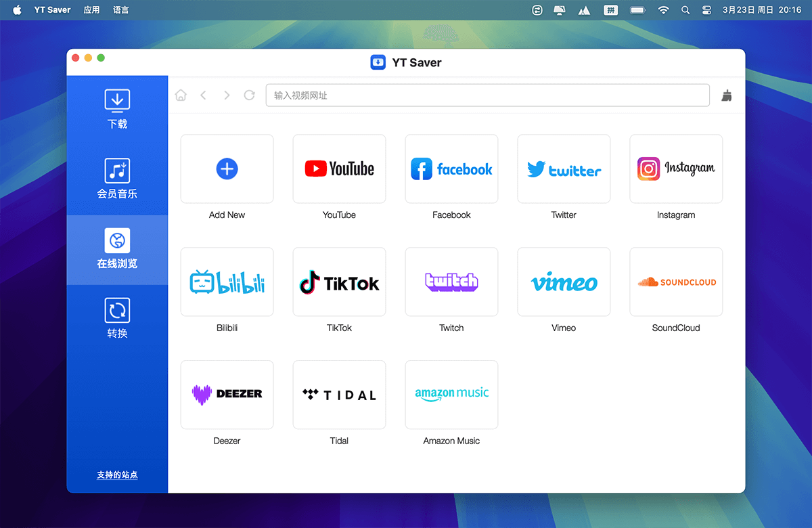Click the SoundCloud text label
This screenshot has height=528, width=812.
tap(676, 328)
